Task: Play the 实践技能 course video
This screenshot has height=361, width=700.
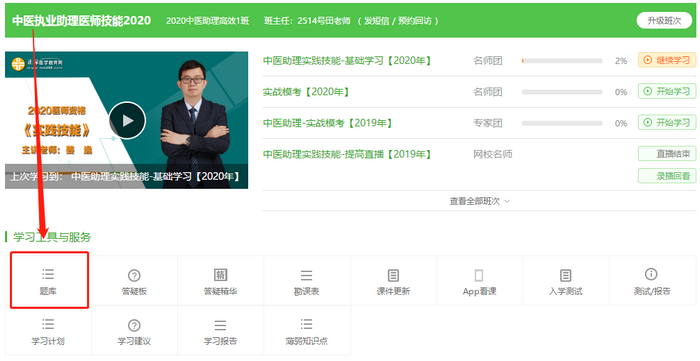Action: [x=127, y=120]
